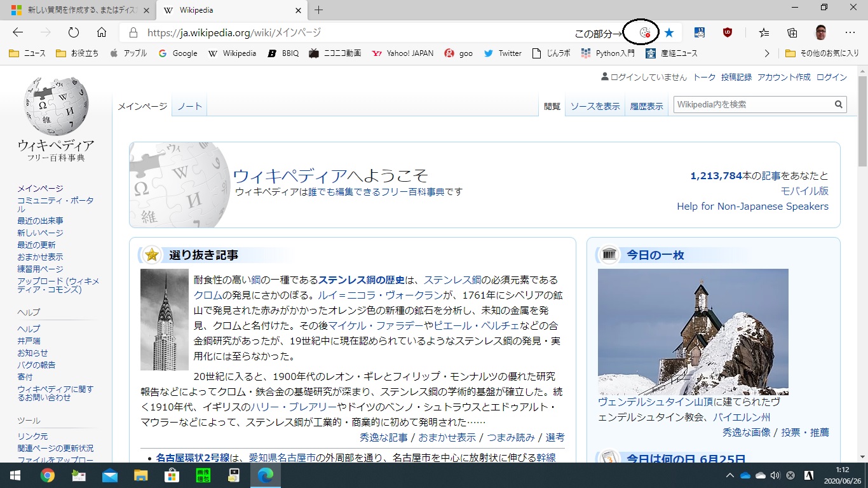This screenshot has width=868, height=488.
Task: Open the Yahoo! JAPAN bookmark
Action: click(403, 53)
